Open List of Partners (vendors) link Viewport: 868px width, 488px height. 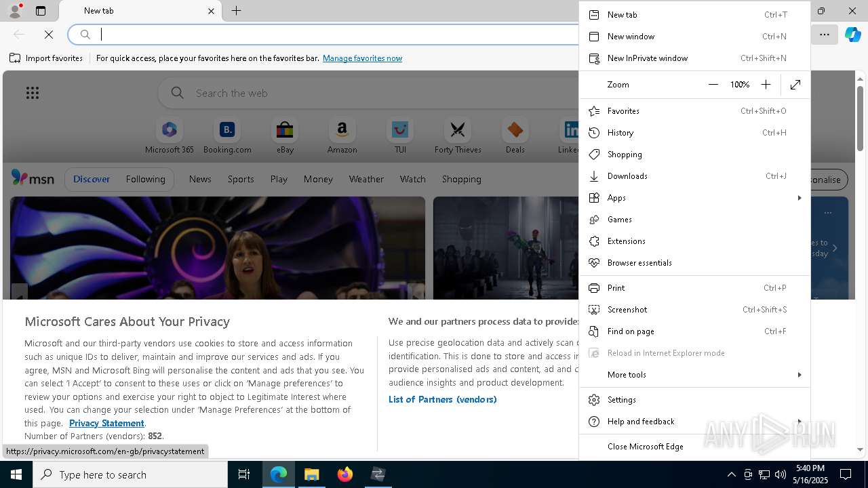coord(443,399)
